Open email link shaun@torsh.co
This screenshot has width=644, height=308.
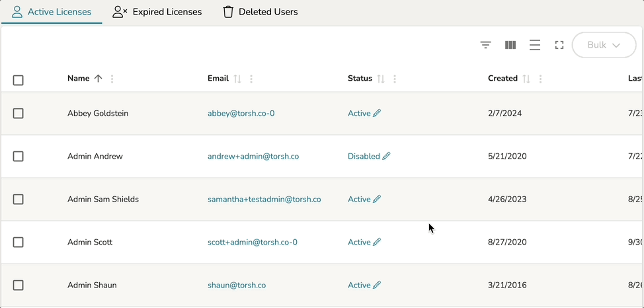tap(237, 286)
